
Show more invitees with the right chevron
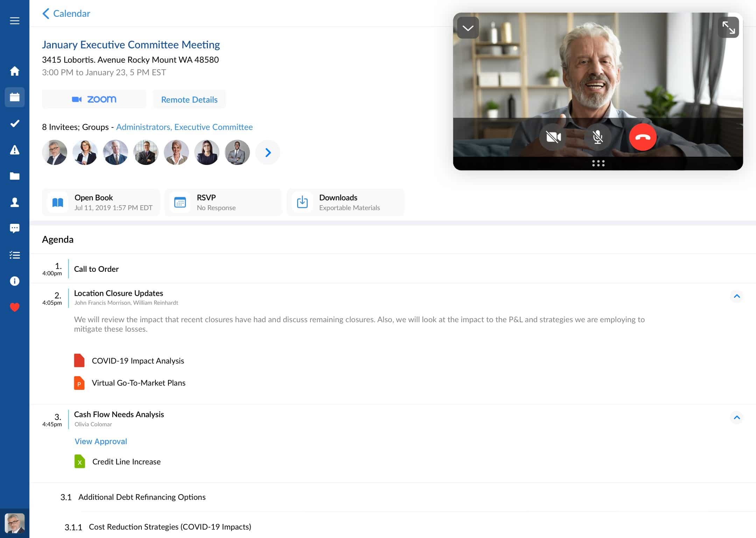pyautogui.click(x=268, y=152)
